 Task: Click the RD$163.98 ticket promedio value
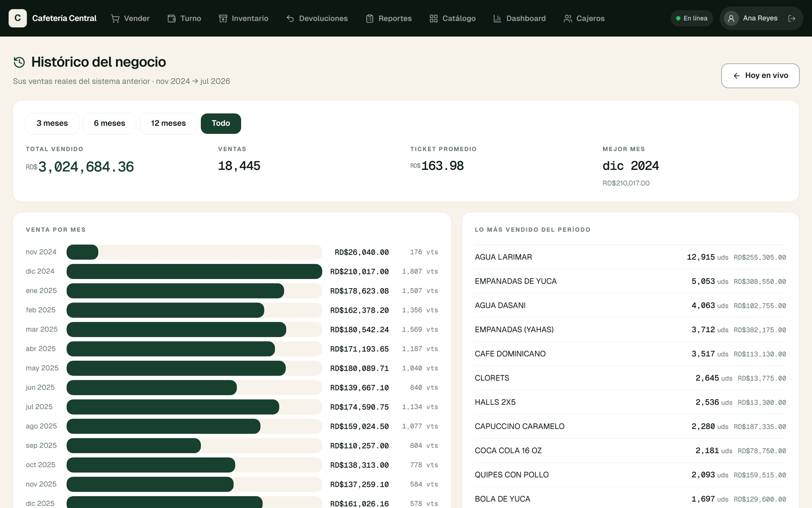[437, 166]
